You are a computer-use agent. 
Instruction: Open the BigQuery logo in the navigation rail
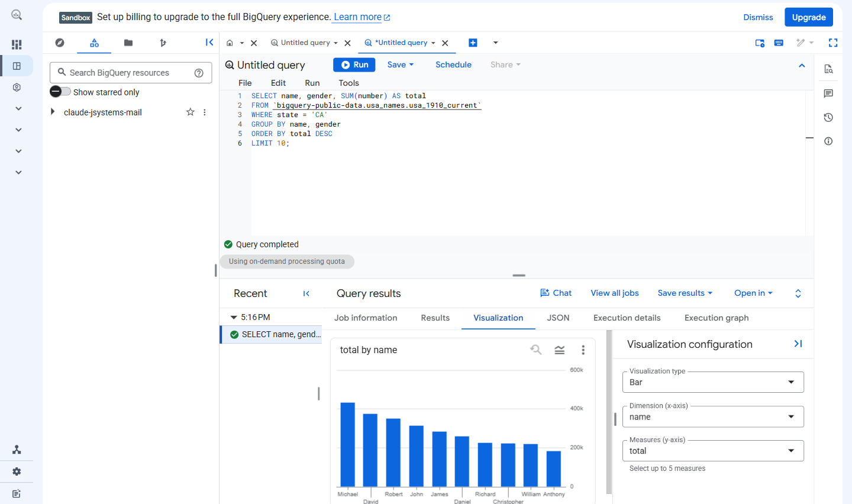tap(17, 15)
